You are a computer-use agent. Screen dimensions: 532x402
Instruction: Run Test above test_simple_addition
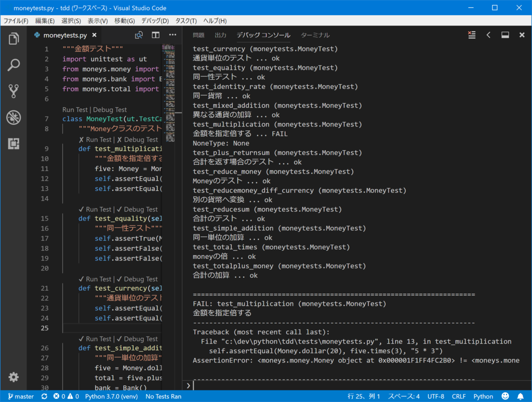[x=95, y=339]
